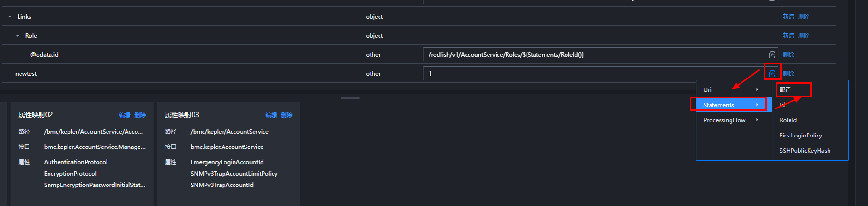Delete the newtest property row
The height and width of the screenshot is (206, 868).
(789, 74)
